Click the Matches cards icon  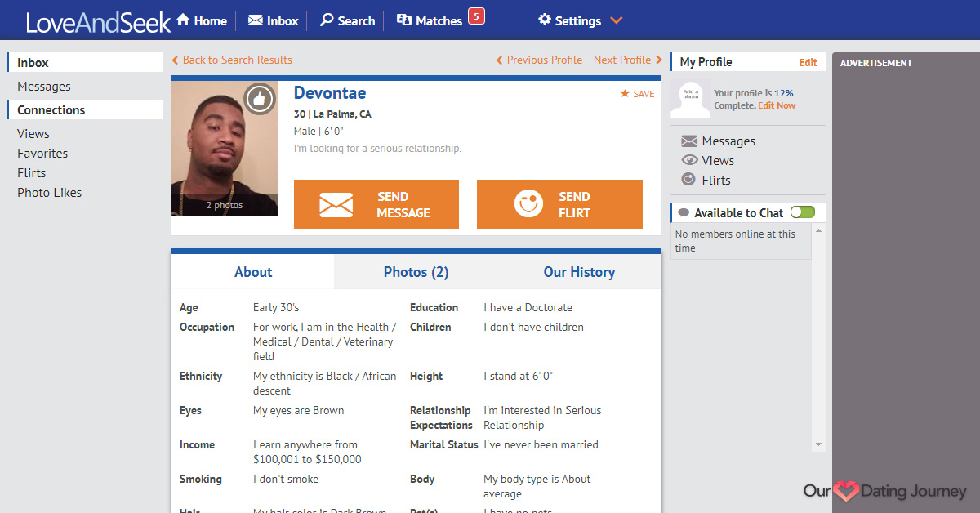pyautogui.click(x=403, y=20)
